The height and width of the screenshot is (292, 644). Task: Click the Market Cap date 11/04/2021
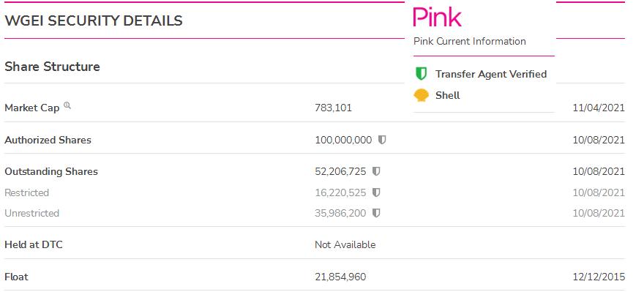[x=599, y=108]
